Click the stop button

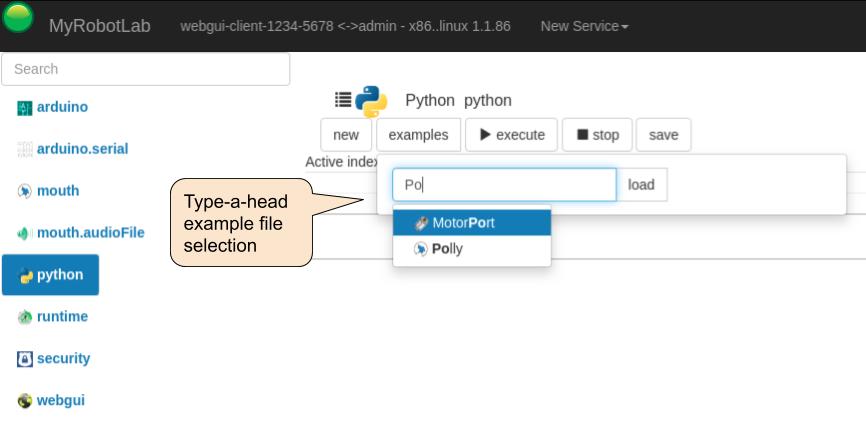tap(597, 135)
